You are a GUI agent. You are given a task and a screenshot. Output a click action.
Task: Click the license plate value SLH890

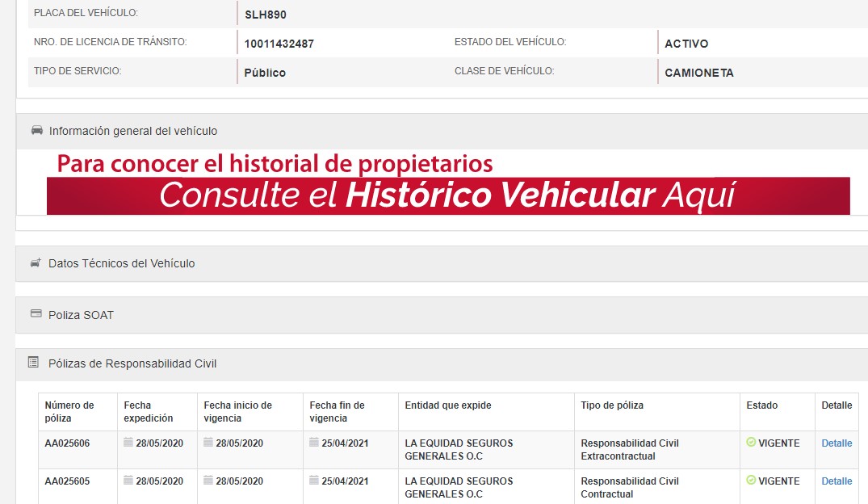point(266,15)
